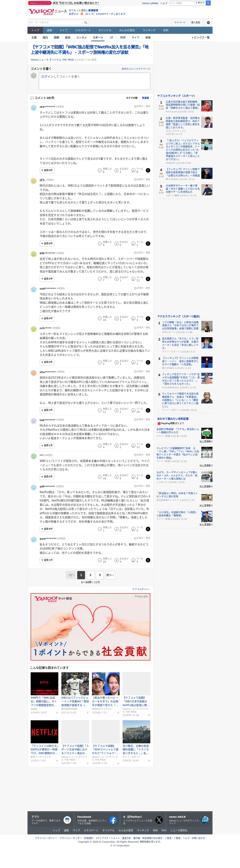This screenshot has height=868, width=240.
Task: Click the keyword search magnifier icon
Action: coord(86,23)
